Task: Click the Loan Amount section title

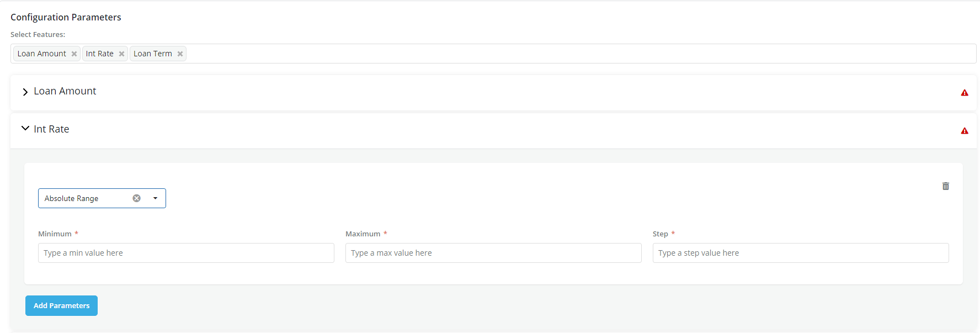Action: coord(65,91)
